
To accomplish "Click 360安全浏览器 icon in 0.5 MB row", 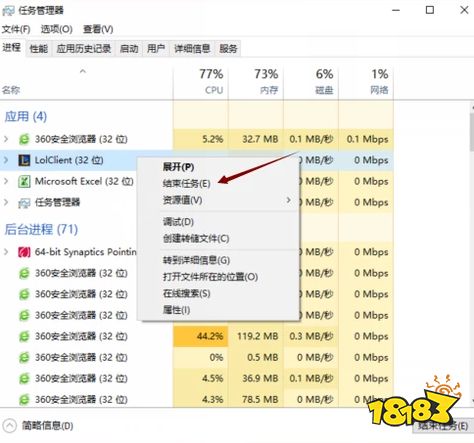I will pyautogui.click(x=24, y=358).
